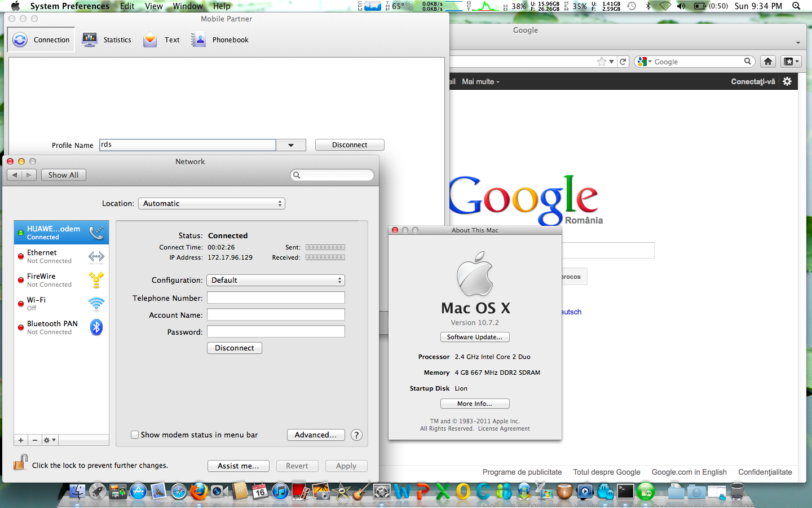Viewport: 812px width, 508px height.
Task: Open the network service gear action menu
Action: pyautogui.click(x=50, y=440)
